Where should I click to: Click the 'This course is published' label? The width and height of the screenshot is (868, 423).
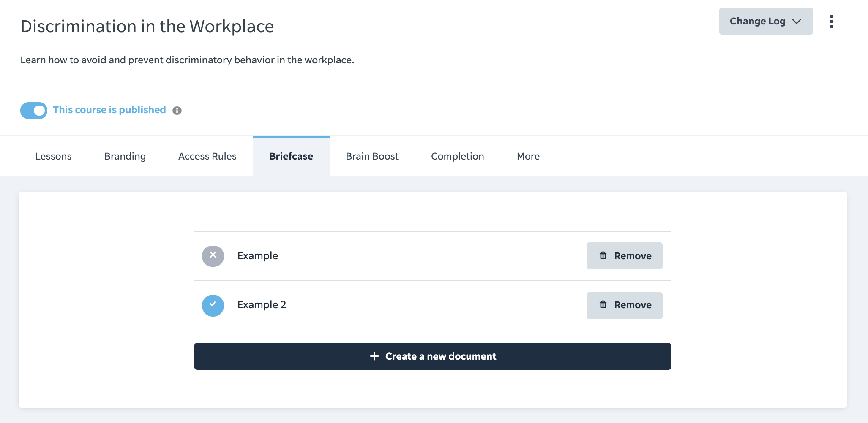pyautogui.click(x=109, y=110)
